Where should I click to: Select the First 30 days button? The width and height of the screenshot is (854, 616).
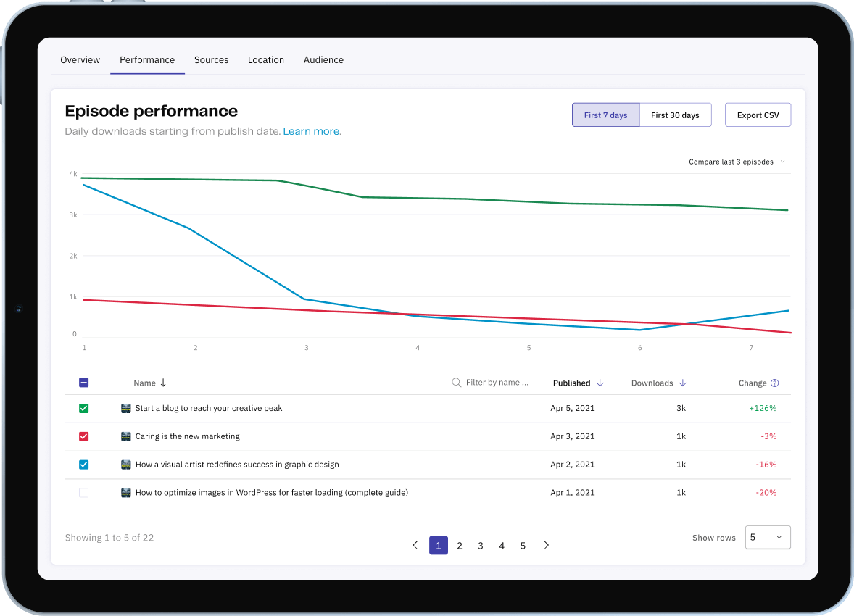point(675,115)
